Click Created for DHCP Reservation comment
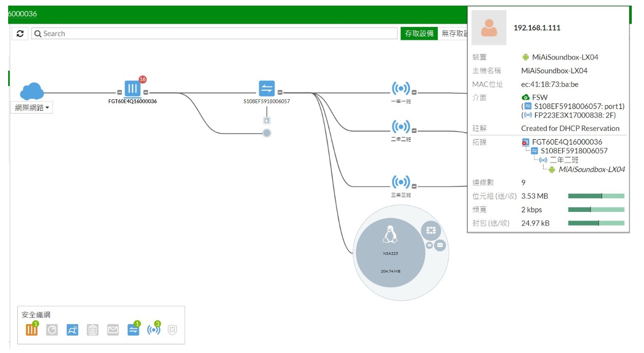 pyautogui.click(x=570, y=128)
